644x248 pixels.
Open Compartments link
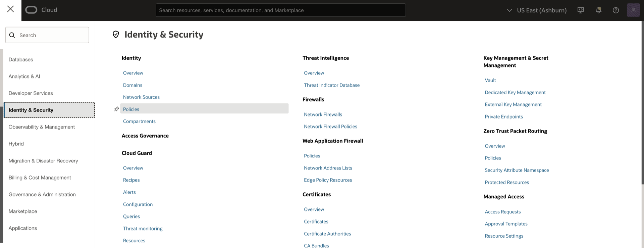point(139,121)
